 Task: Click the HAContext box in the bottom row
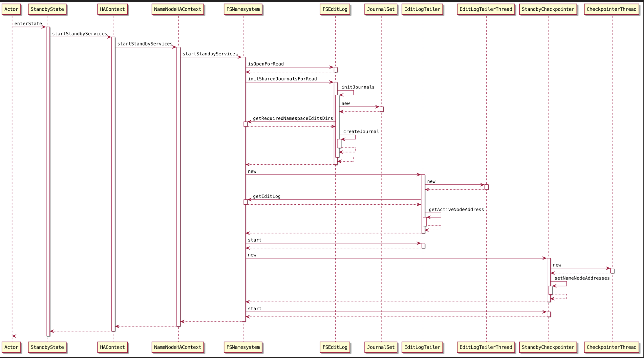click(112, 347)
